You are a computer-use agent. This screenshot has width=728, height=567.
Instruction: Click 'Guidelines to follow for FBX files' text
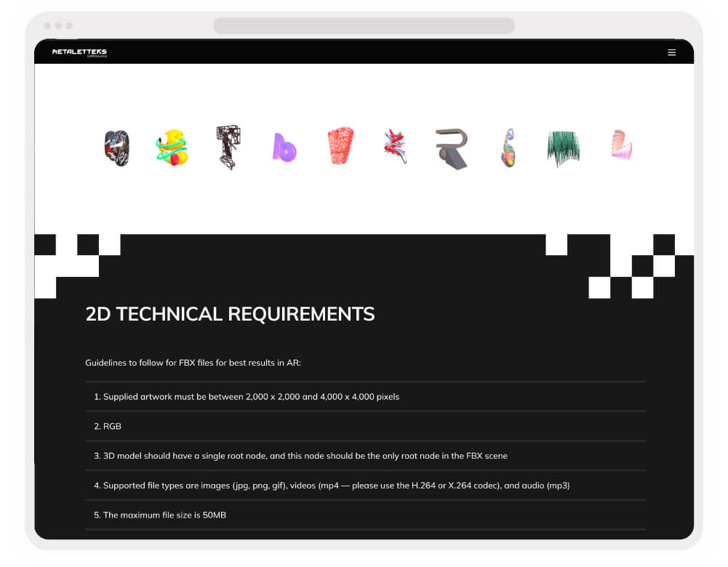[x=193, y=363]
